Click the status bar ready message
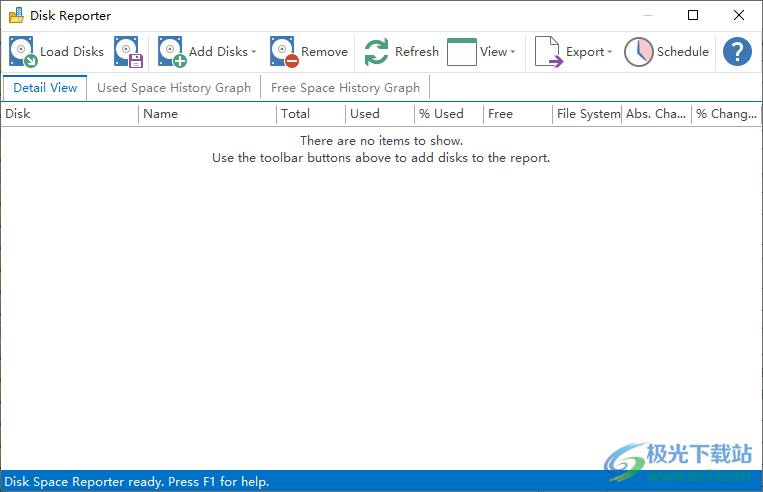The height and width of the screenshot is (492, 763). 137,482
